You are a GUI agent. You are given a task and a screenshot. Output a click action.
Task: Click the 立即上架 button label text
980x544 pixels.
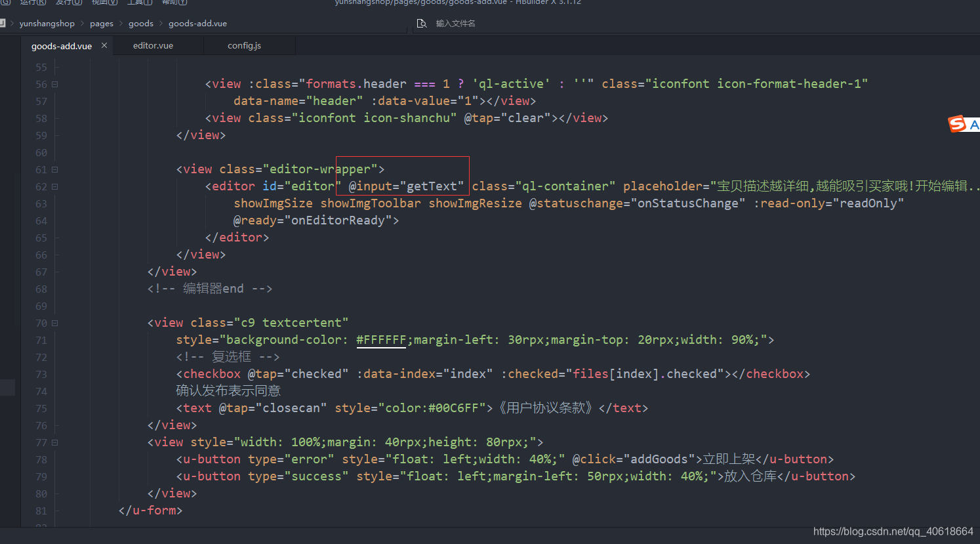pyautogui.click(x=729, y=459)
